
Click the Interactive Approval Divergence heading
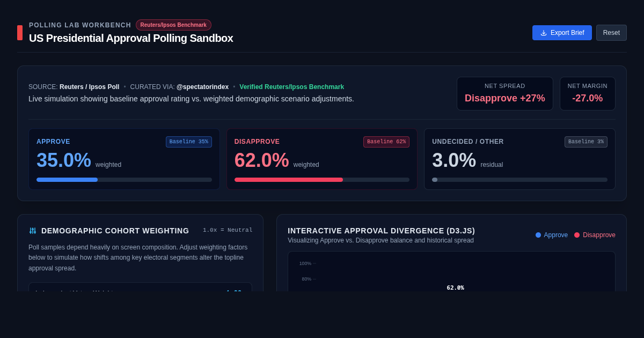pos(381,231)
